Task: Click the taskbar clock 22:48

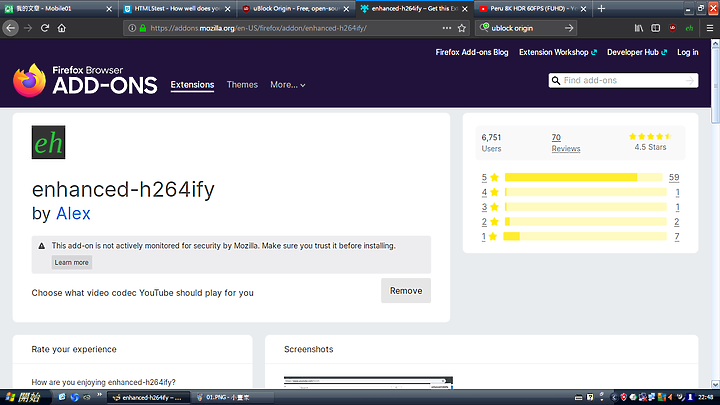Action: (x=706, y=397)
